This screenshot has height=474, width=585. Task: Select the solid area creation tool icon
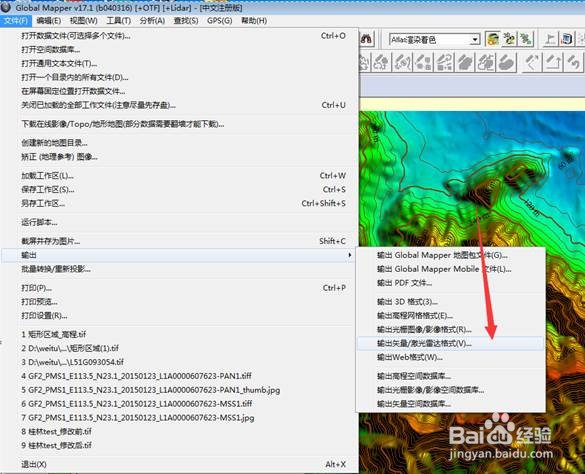click(x=465, y=62)
